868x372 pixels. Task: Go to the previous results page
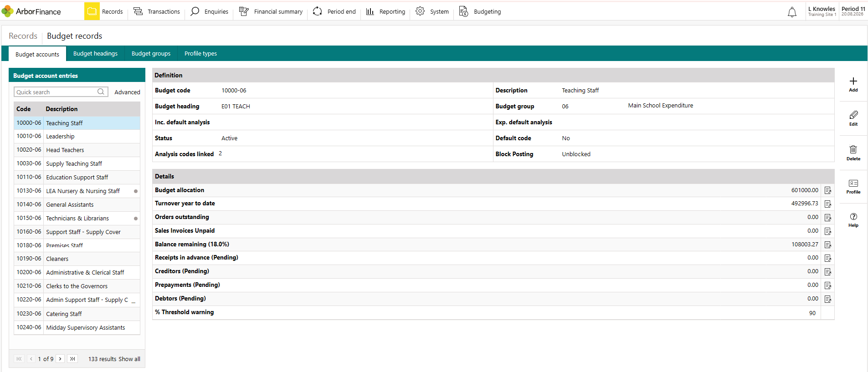pos(31,359)
